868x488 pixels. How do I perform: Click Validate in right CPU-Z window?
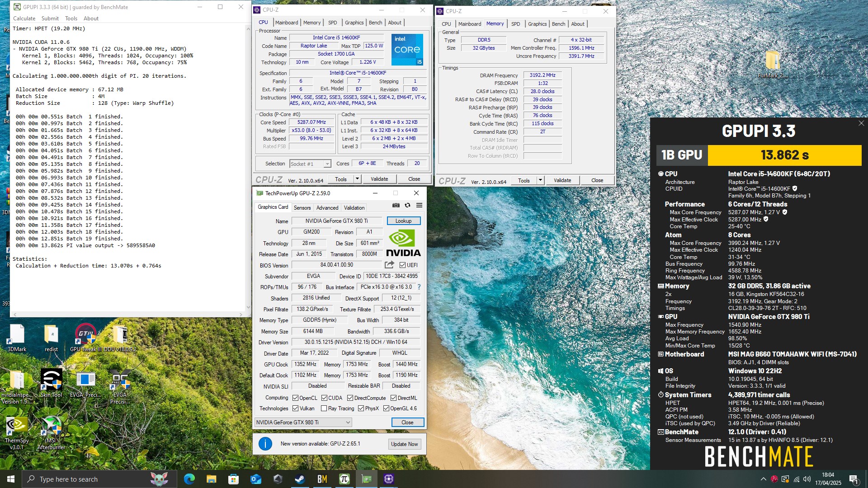(x=562, y=180)
